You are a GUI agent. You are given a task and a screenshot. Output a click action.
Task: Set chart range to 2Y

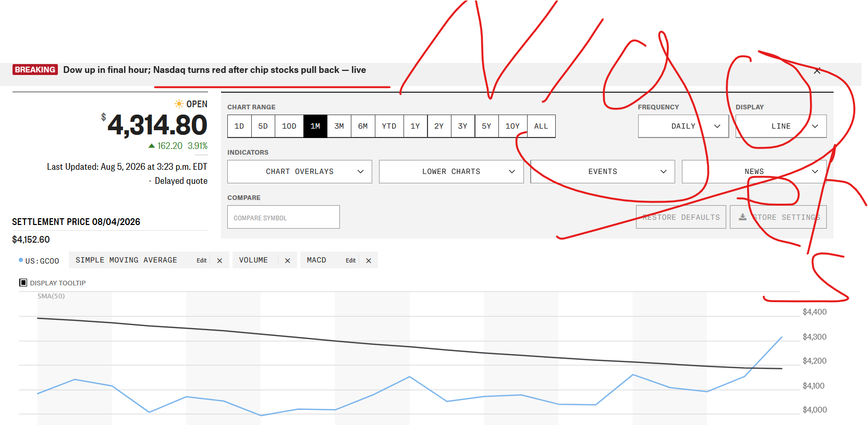click(x=439, y=126)
